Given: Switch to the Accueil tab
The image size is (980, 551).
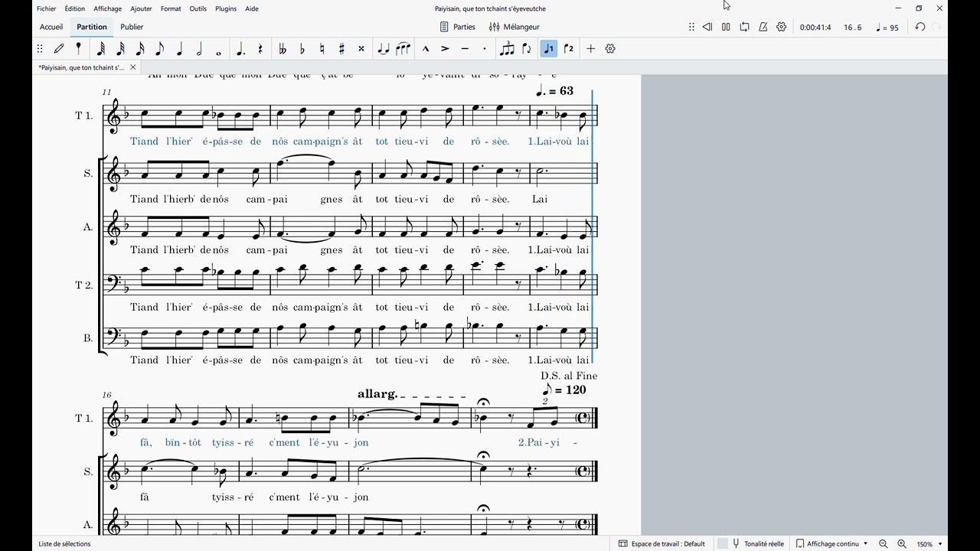Looking at the screenshot, I should tap(51, 27).
